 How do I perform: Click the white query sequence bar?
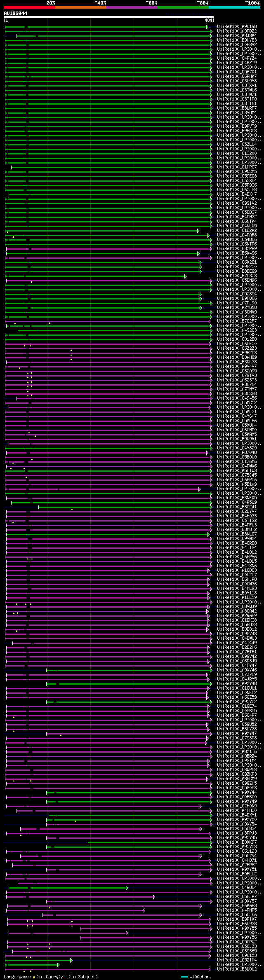[108, 17]
